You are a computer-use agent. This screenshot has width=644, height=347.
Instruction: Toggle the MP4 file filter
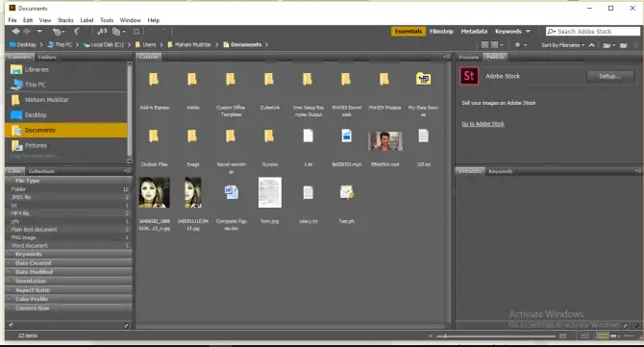click(69, 213)
